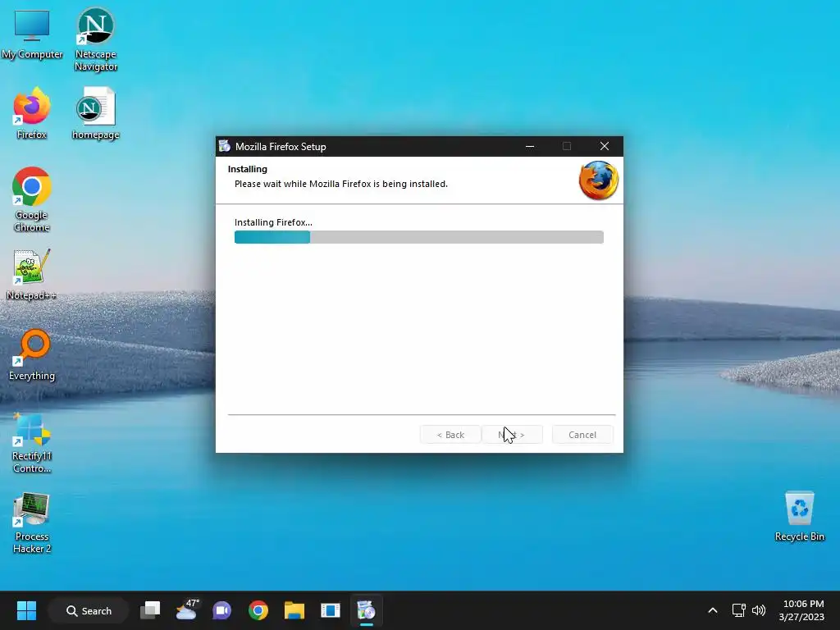This screenshot has height=630, width=840.
Task: Open File Explorer from the taskbar
Action: [x=294, y=610]
